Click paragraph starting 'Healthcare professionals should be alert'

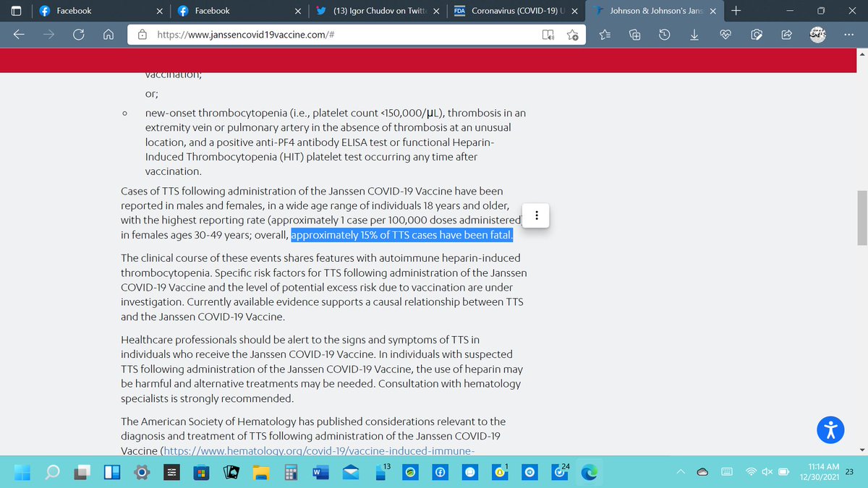pos(320,369)
